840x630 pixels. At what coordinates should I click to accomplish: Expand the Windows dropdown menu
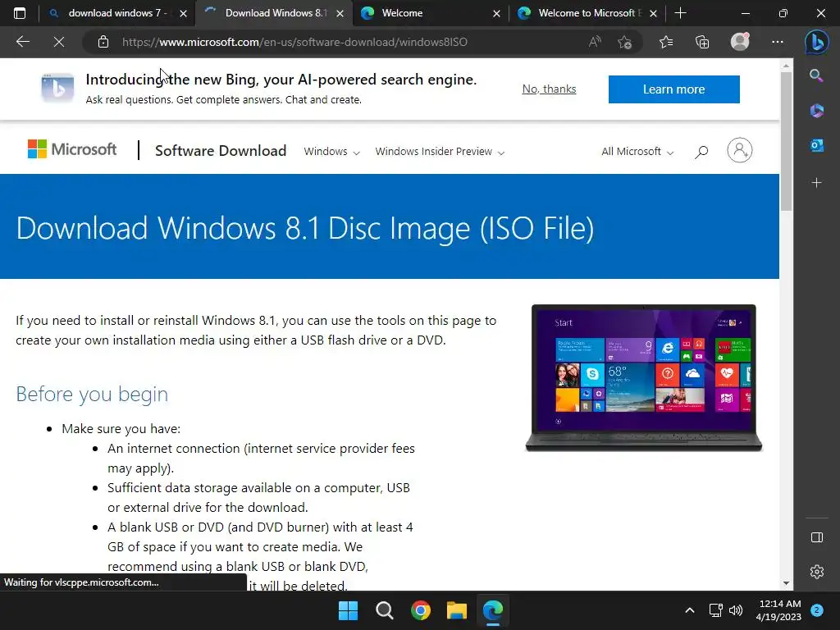[x=331, y=152]
